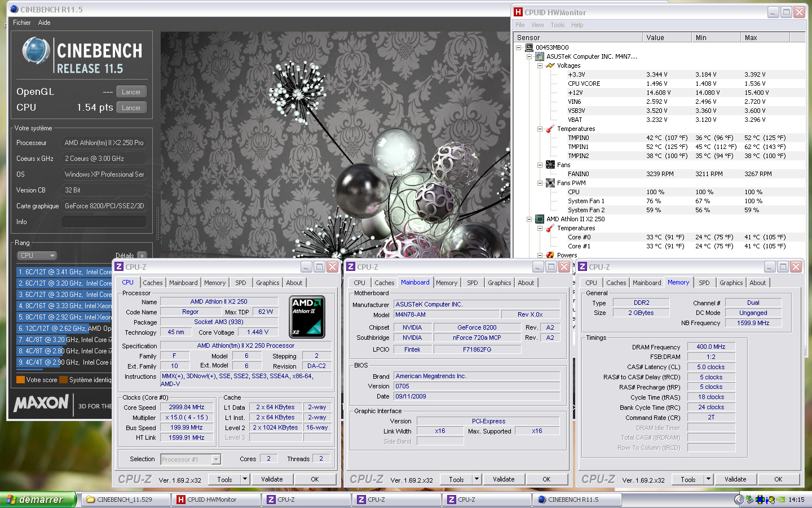
Task: Click OK in the Memory CPU-Z window
Action: tap(778, 479)
